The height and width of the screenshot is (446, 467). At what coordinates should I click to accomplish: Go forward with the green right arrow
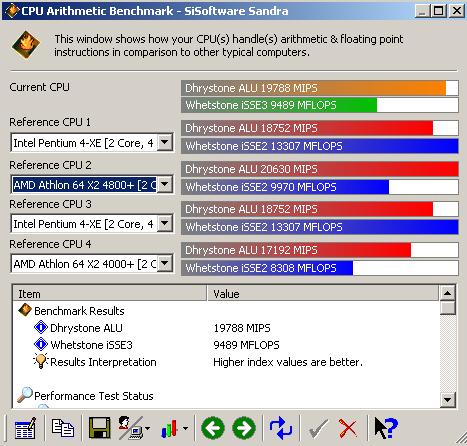tap(244, 428)
